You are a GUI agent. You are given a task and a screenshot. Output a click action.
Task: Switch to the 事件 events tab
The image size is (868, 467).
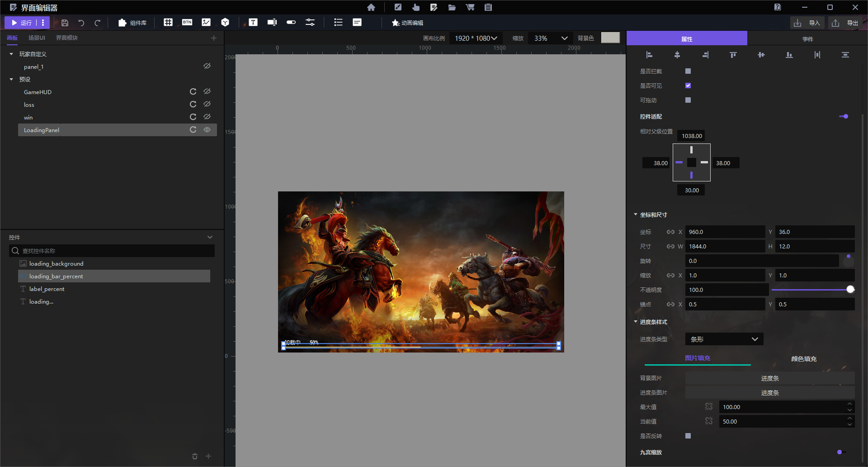tap(807, 38)
